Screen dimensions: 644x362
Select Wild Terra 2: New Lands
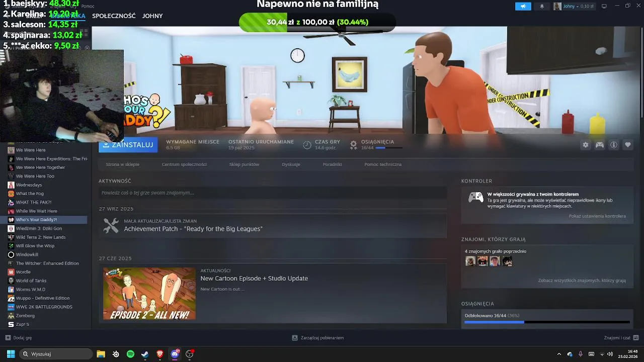(41, 237)
